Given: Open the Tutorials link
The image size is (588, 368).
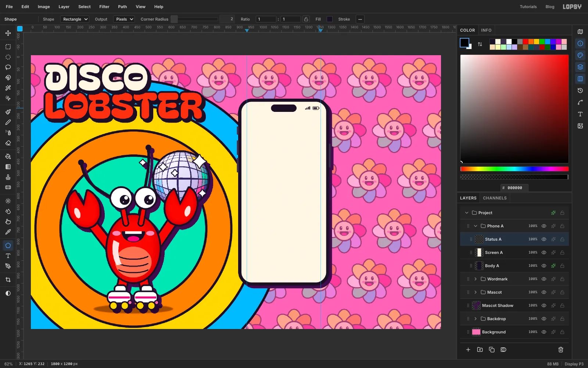Looking at the screenshot, I should coord(528,7).
